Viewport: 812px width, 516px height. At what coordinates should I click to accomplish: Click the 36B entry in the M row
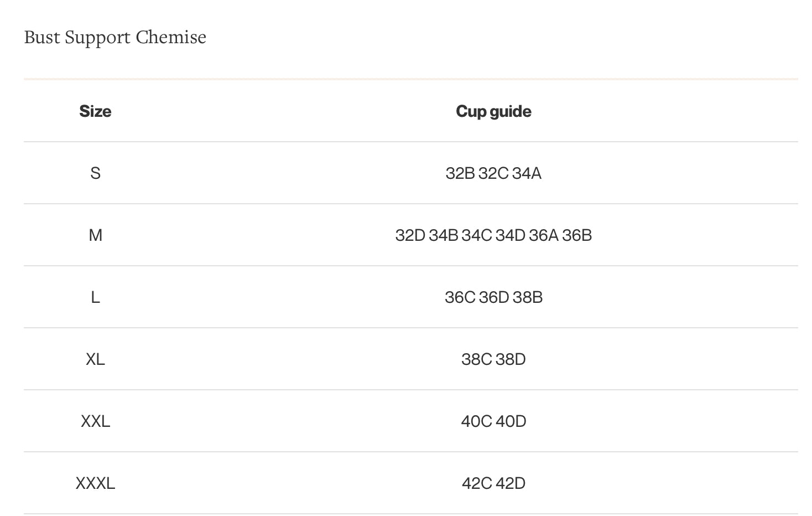(x=577, y=235)
